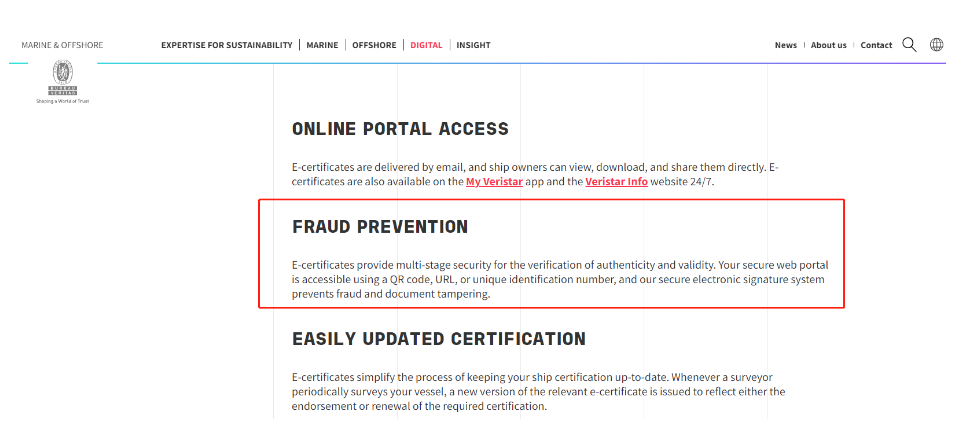Open the Marine menu item
Screen dimensions: 974x439
322,45
